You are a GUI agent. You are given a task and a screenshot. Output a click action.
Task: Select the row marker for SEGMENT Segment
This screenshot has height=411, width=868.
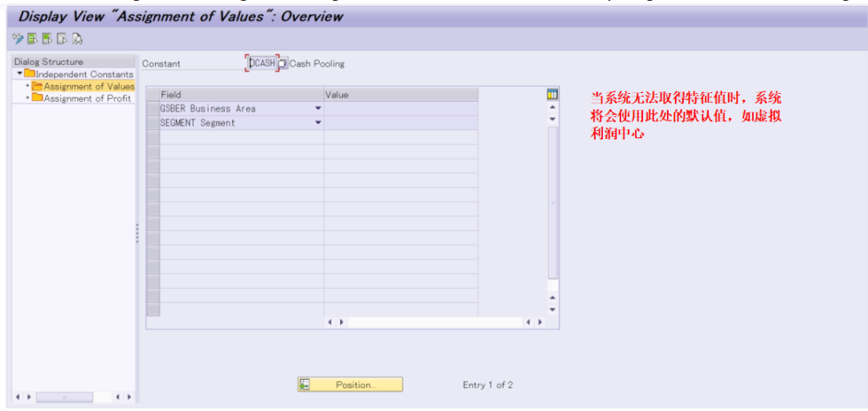tap(153, 123)
